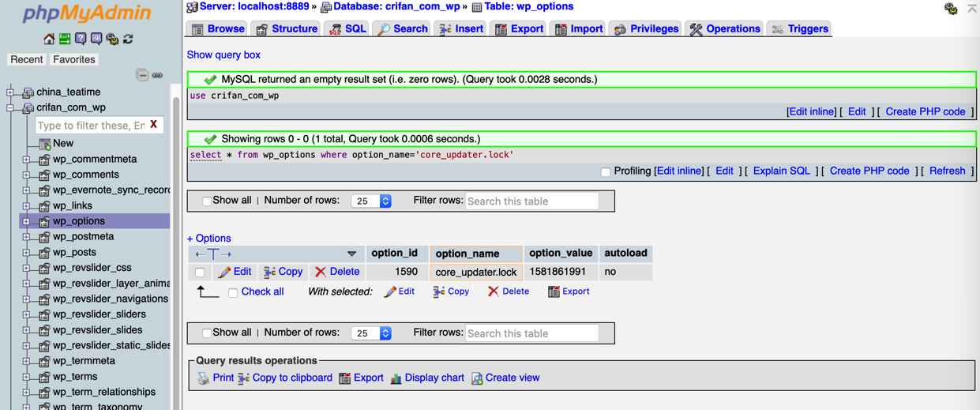Delete row 1590 via red X Delete

[x=337, y=272]
